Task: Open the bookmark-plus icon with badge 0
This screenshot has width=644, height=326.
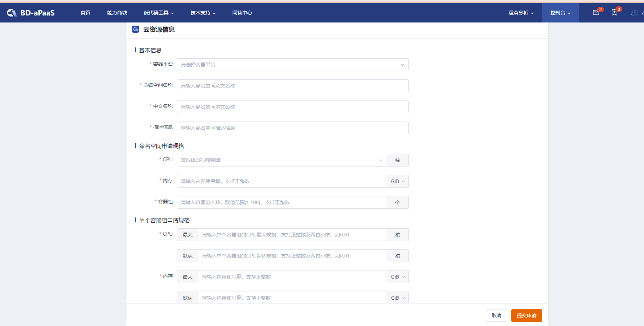Action: [615, 13]
